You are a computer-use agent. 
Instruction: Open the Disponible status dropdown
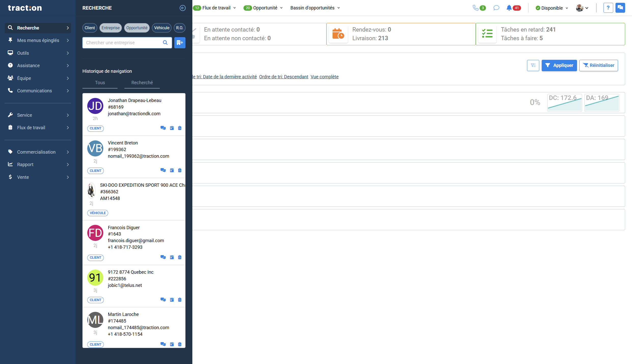click(x=552, y=8)
